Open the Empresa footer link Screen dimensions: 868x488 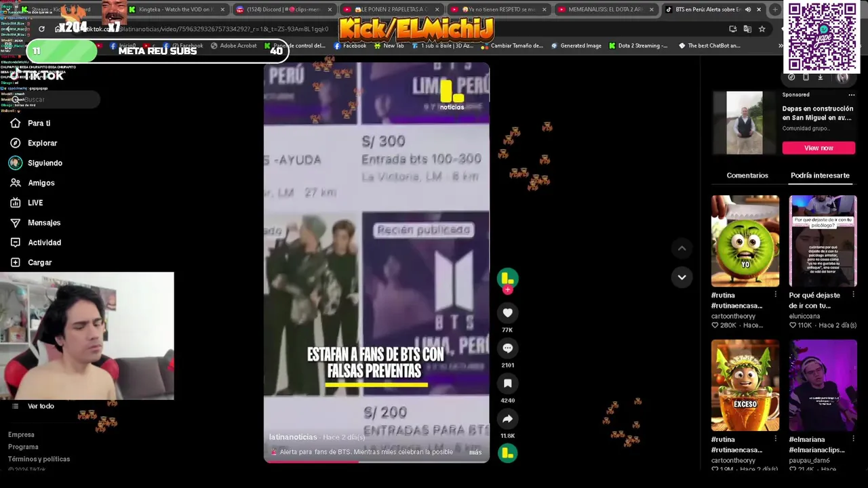click(21, 434)
